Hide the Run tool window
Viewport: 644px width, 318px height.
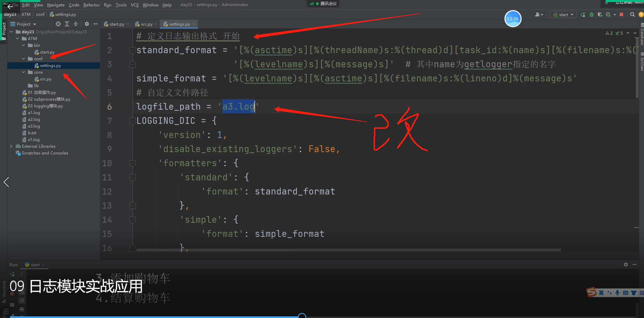(x=635, y=264)
